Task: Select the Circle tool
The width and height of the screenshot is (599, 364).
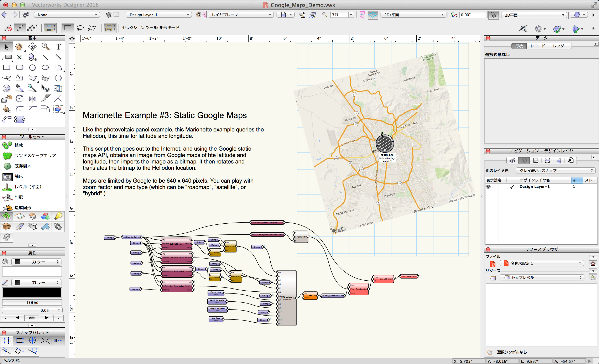Action: (x=32, y=68)
